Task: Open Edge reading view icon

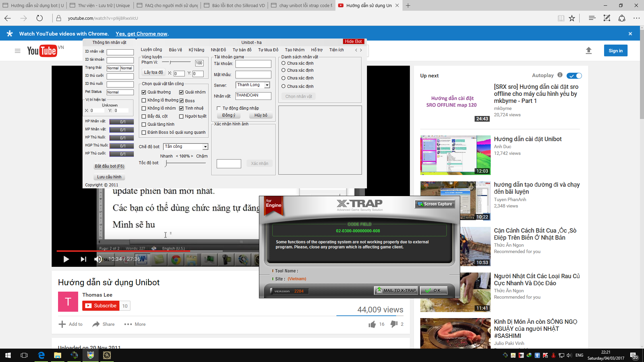Action: (561, 18)
